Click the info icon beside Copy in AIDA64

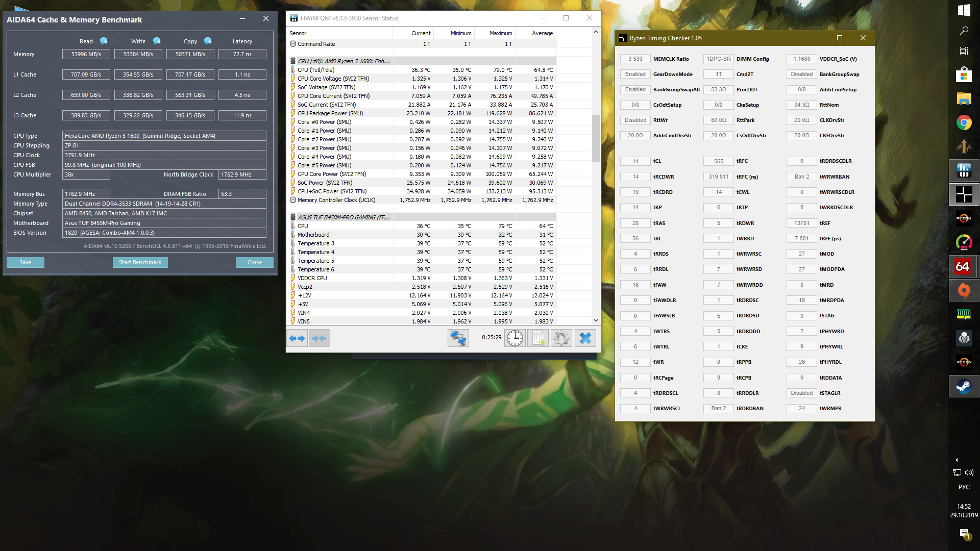click(208, 41)
